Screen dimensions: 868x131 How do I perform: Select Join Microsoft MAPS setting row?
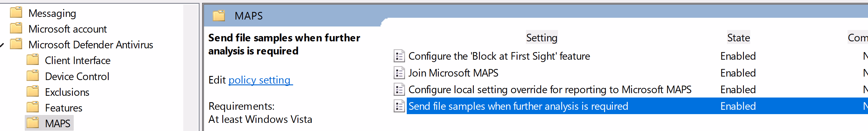click(x=453, y=73)
